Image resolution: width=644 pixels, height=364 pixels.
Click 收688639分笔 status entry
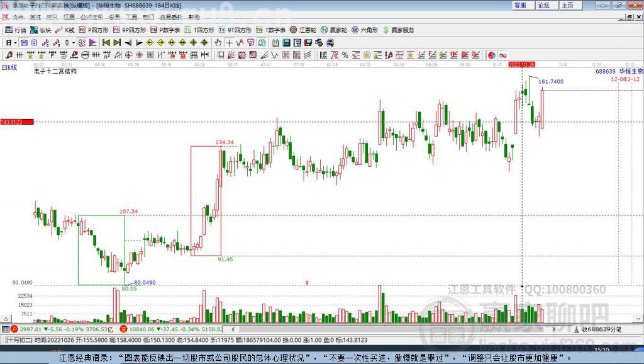(598, 329)
